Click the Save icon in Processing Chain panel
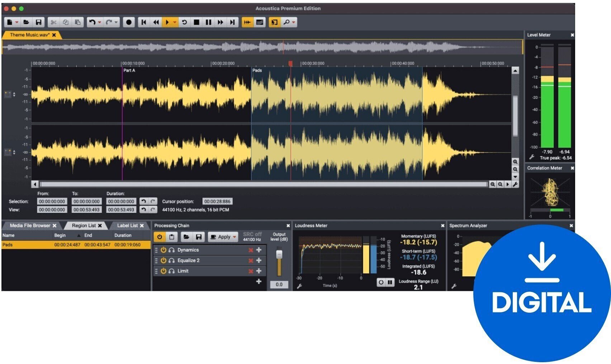The height and width of the screenshot is (364, 611). tap(199, 237)
